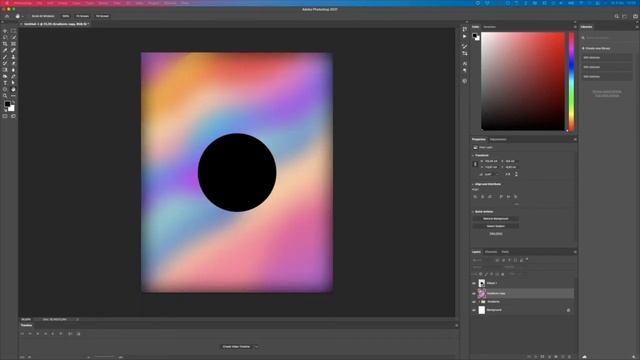Click the Remove Background button

(x=496, y=219)
